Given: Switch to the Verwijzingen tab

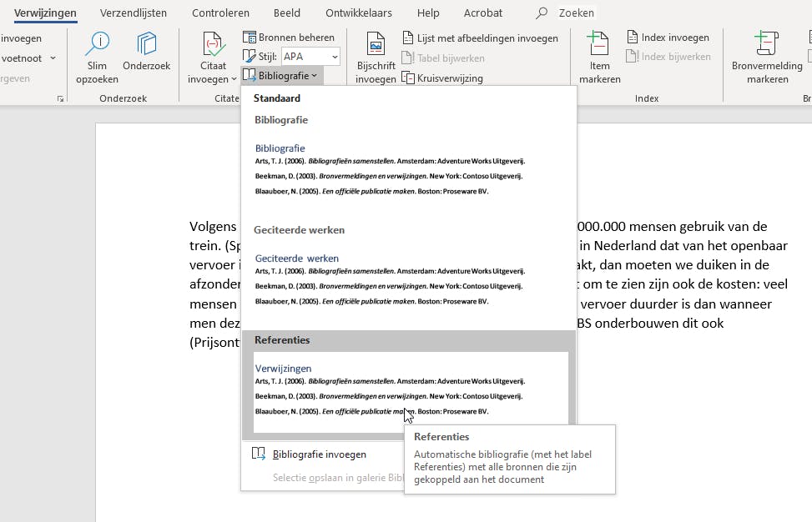Looking at the screenshot, I should point(46,13).
